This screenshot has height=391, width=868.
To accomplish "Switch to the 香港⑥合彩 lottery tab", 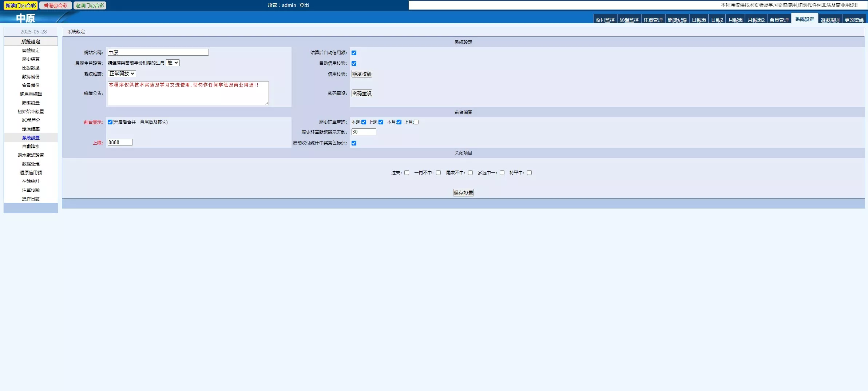I will click(x=55, y=5).
